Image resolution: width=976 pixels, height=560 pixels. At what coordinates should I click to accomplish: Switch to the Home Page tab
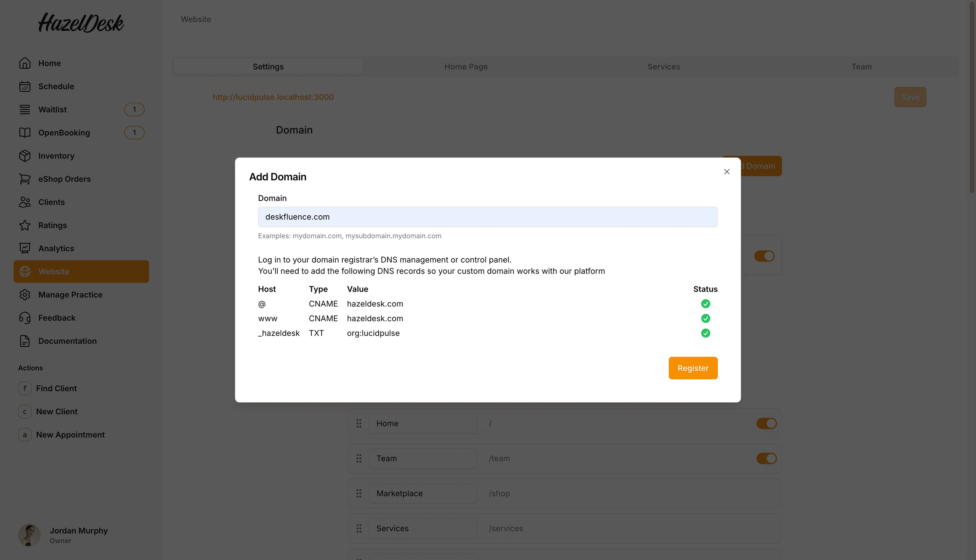465,67
